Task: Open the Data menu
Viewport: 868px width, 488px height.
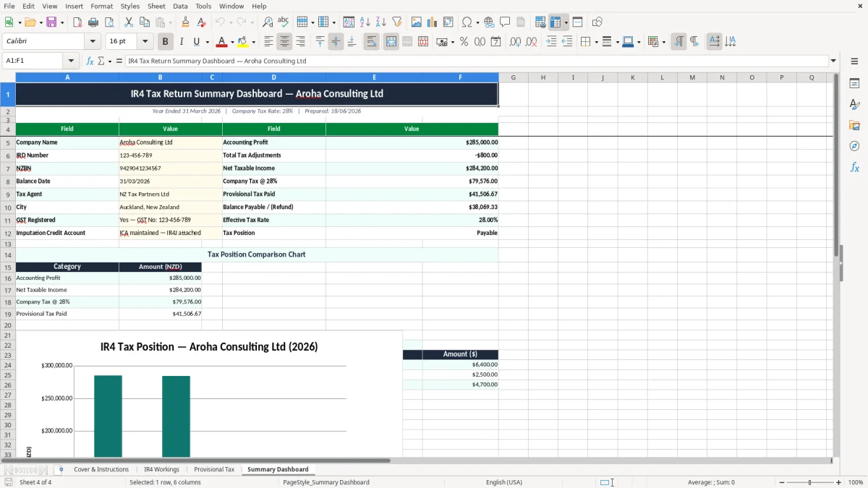Action: [180, 6]
